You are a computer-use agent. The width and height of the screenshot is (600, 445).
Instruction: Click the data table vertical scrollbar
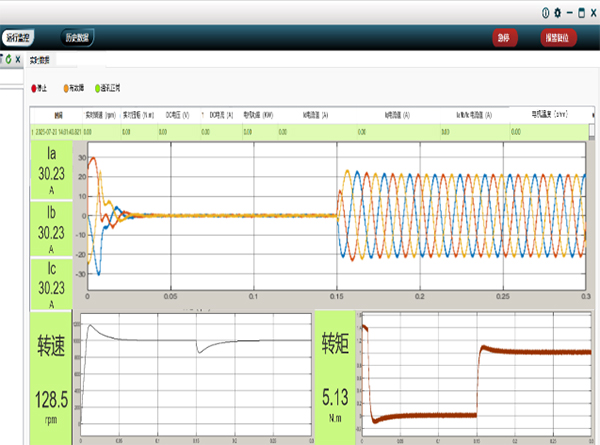(x=592, y=132)
